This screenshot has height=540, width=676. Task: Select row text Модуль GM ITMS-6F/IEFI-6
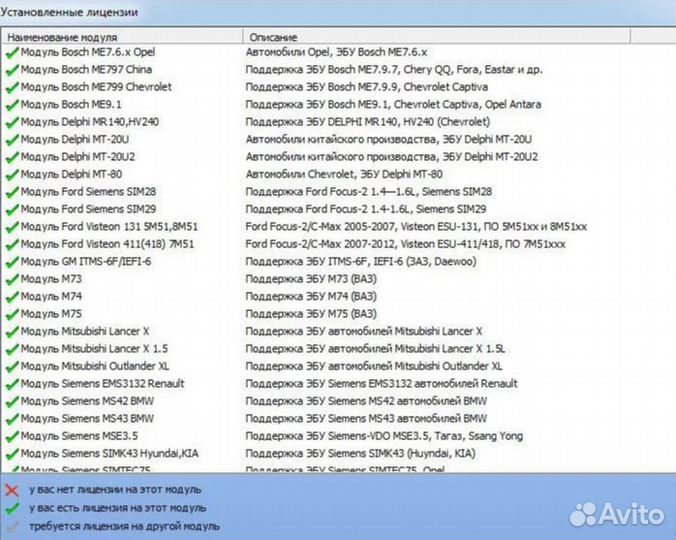coord(86,262)
